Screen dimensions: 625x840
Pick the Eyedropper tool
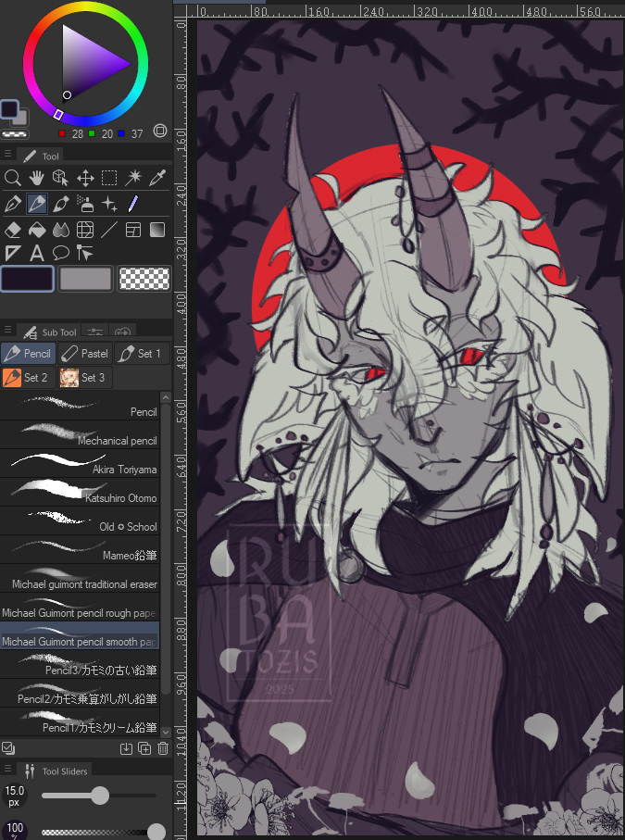157,178
